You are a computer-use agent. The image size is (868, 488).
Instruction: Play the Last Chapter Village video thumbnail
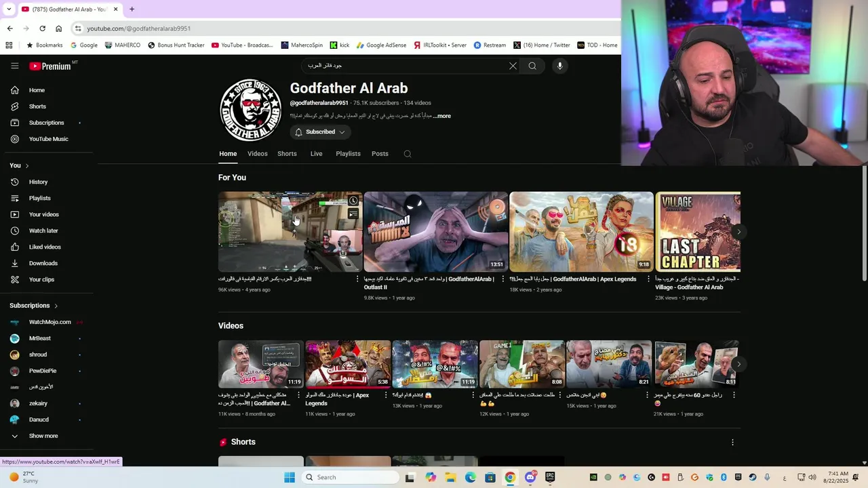(x=698, y=232)
